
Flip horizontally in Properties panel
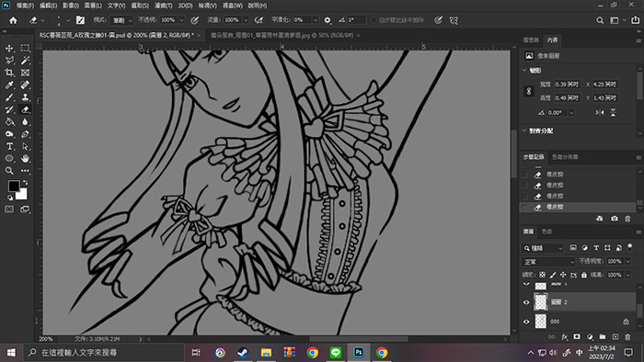600,112
